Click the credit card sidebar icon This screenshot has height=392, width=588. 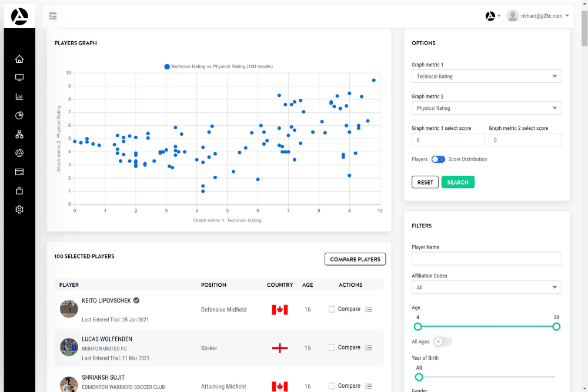click(x=19, y=172)
